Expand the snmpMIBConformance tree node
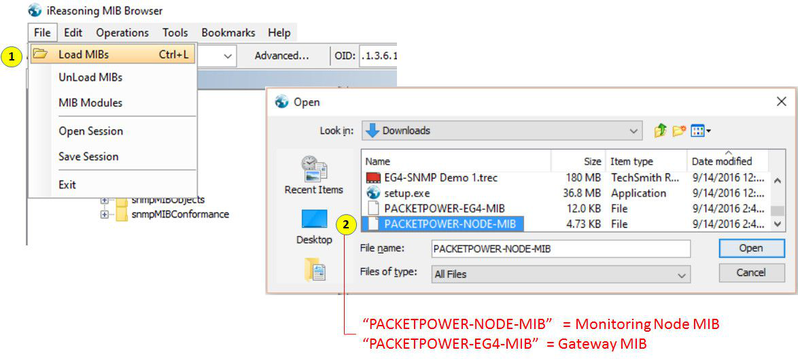Viewport: 798px width, 363px height. click(x=105, y=214)
